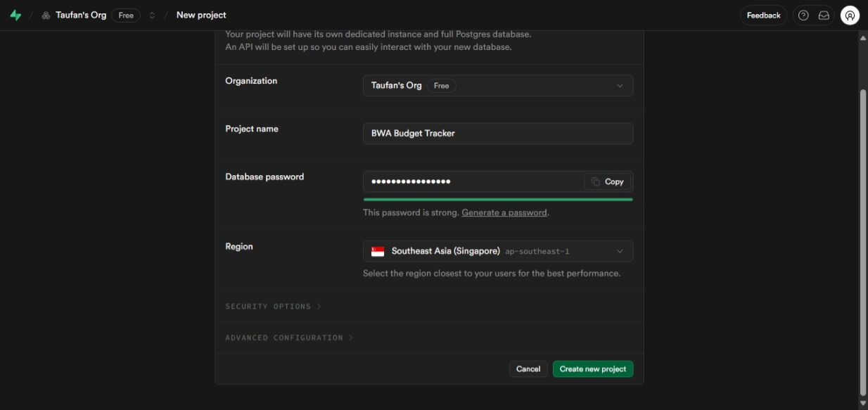Open the organization switcher chevrons
Screen dimensions: 868x410
click(x=152, y=15)
